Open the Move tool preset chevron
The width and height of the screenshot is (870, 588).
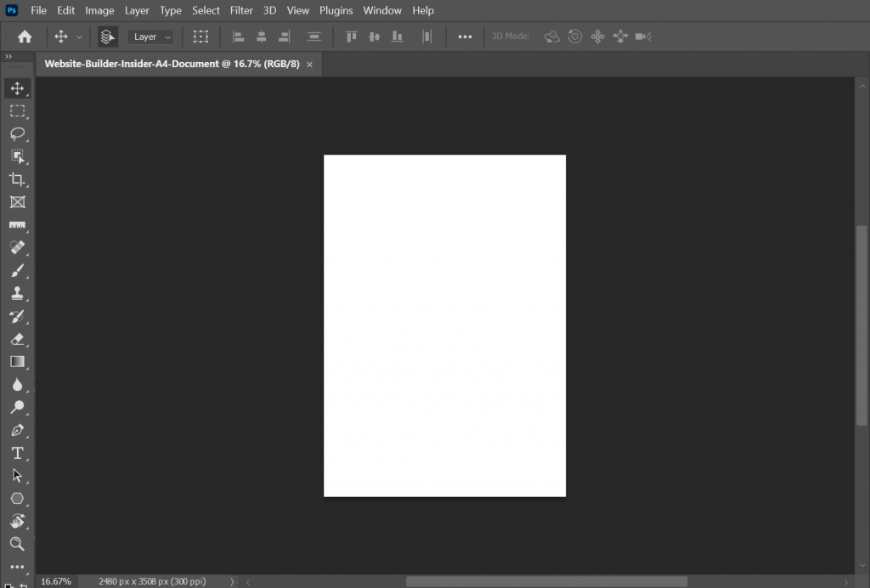point(79,37)
